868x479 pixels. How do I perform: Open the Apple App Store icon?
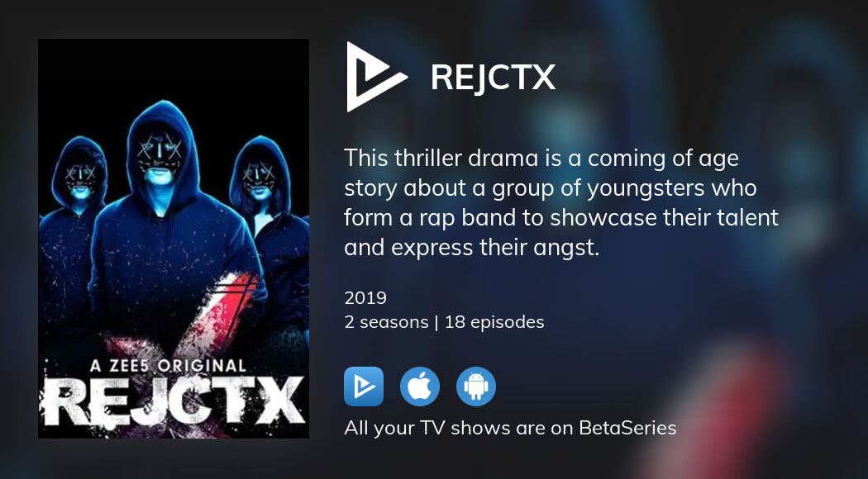(x=420, y=387)
